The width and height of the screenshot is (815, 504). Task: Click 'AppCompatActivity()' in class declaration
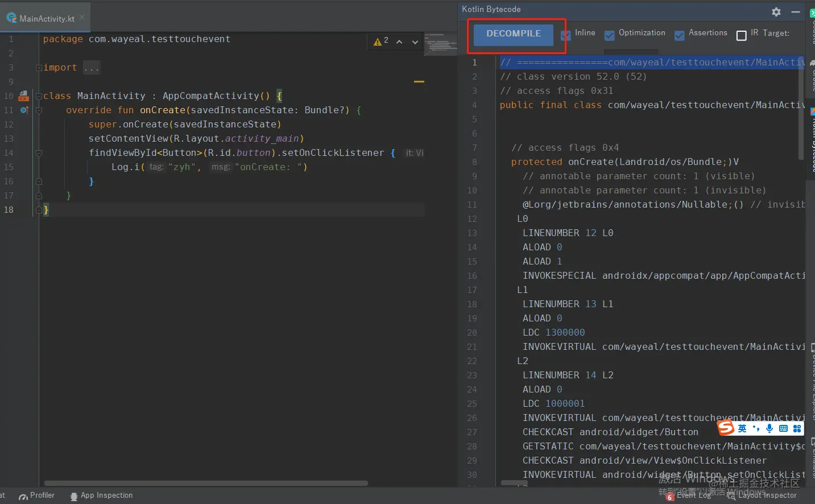pos(216,96)
